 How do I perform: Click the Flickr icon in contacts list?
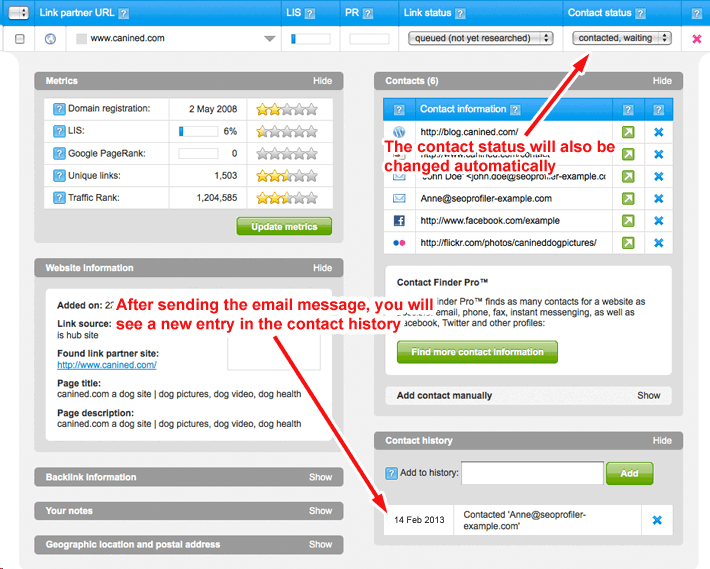tap(399, 243)
